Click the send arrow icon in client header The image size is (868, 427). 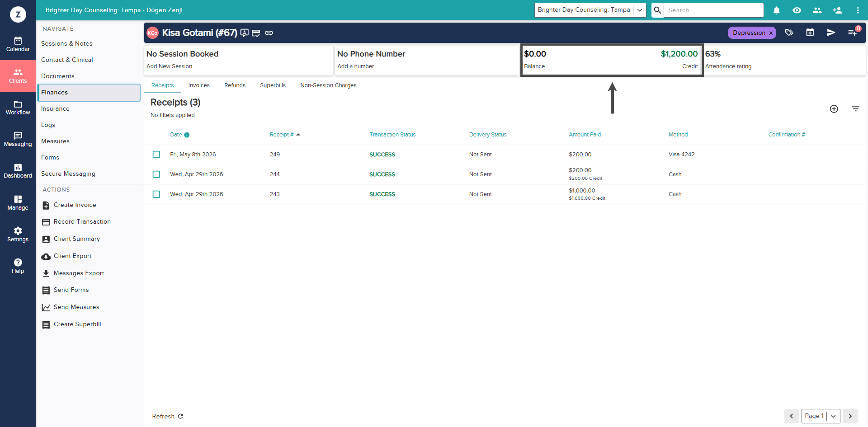[831, 33]
